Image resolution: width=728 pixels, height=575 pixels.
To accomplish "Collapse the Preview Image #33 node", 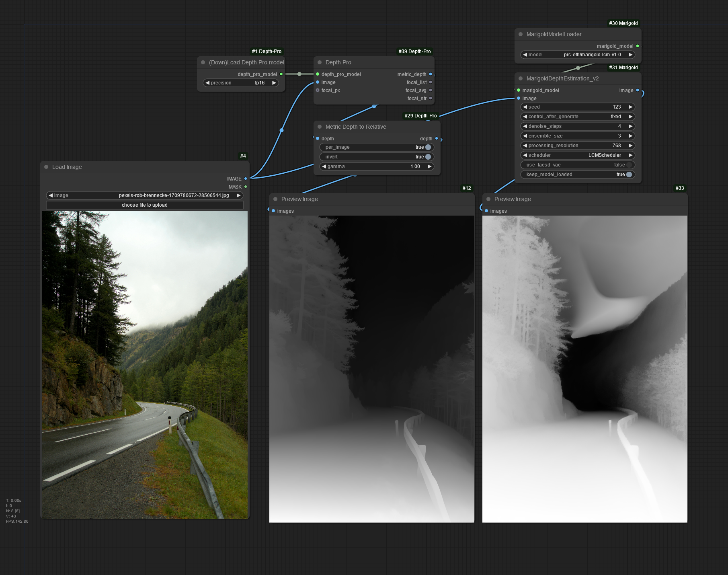I will coord(488,199).
